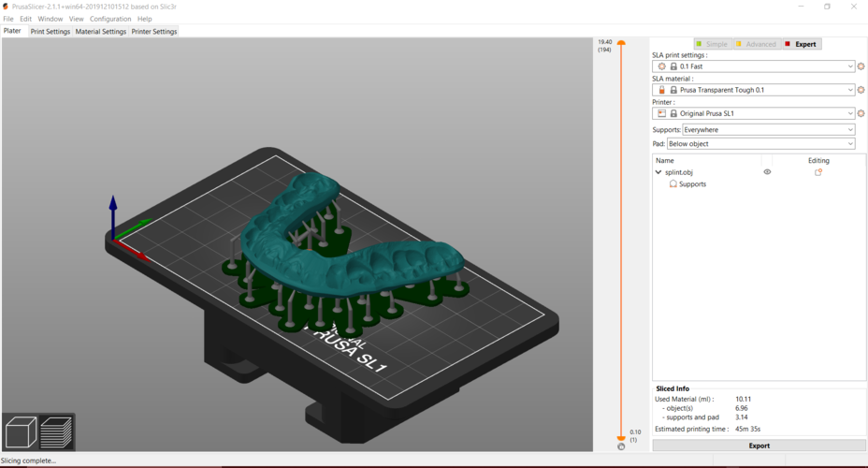Select Expert mode
Screen dimensions: 868x468
pyautogui.click(x=801, y=44)
